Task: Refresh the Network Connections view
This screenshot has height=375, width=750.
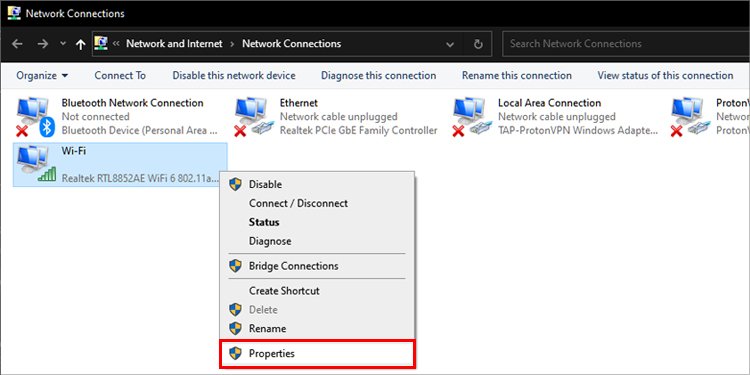Action: tap(478, 44)
